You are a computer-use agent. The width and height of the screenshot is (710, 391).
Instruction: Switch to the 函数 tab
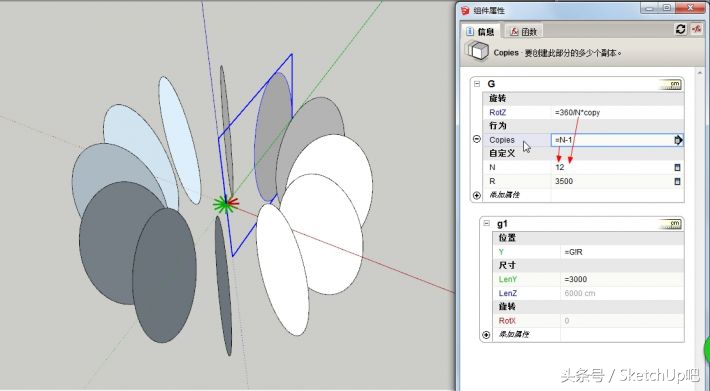(523, 31)
